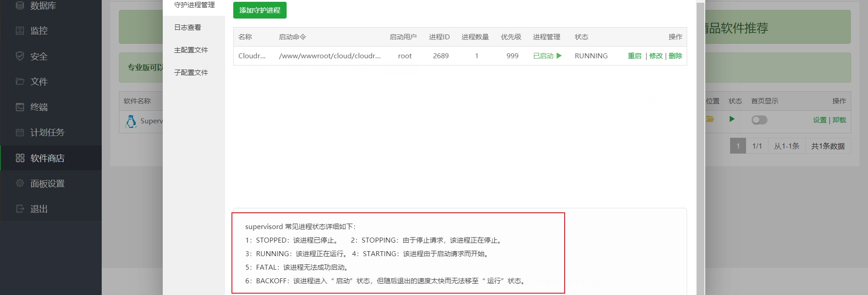Click the 共1条数据 pagination text
The height and width of the screenshot is (295, 868).
tap(828, 146)
